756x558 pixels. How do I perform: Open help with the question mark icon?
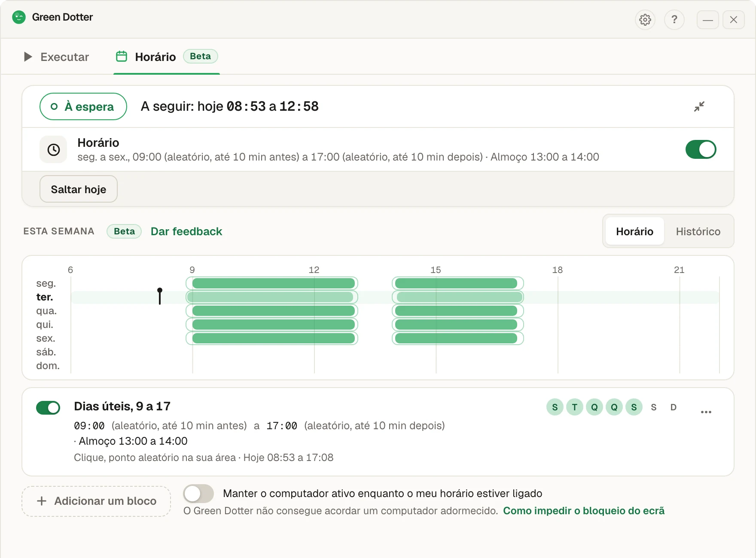click(674, 20)
